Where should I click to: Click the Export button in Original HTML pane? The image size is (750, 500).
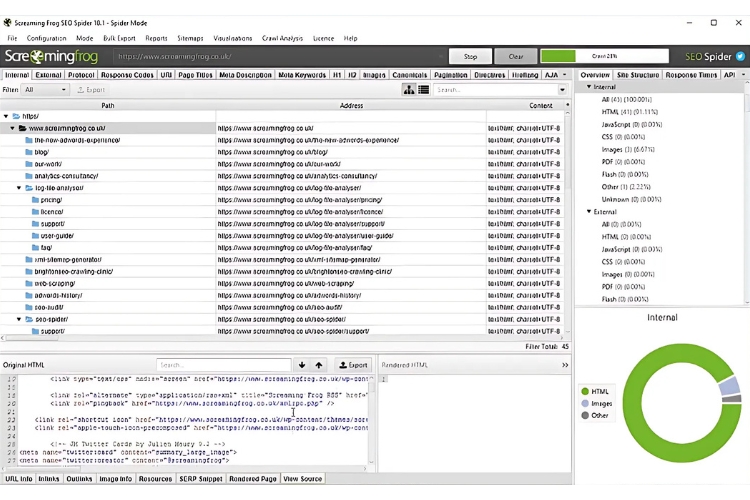coord(353,365)
